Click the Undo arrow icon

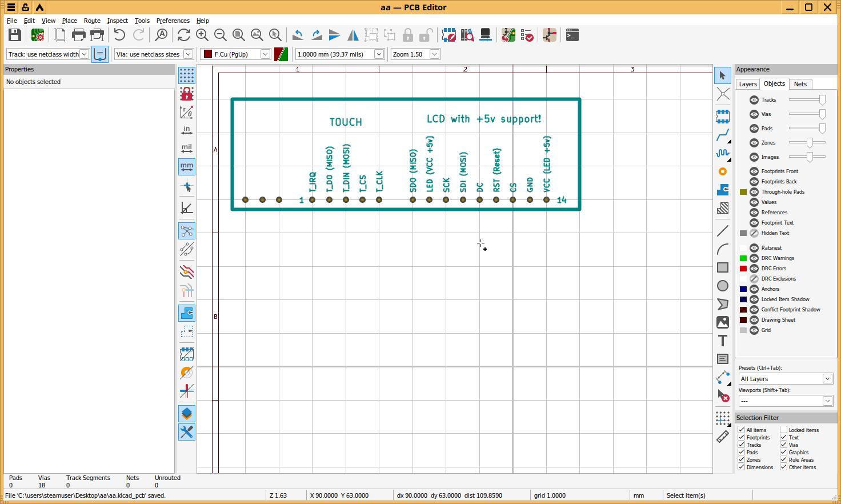[x=119, y=35]
